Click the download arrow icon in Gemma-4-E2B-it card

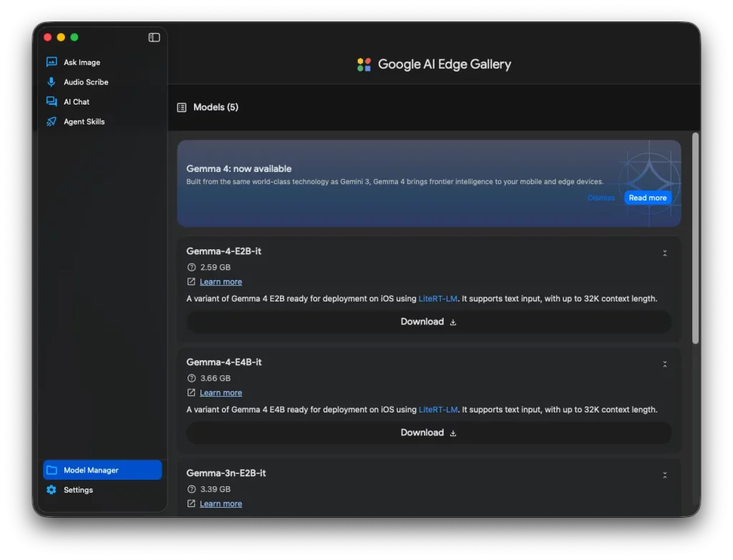(453, 322)
